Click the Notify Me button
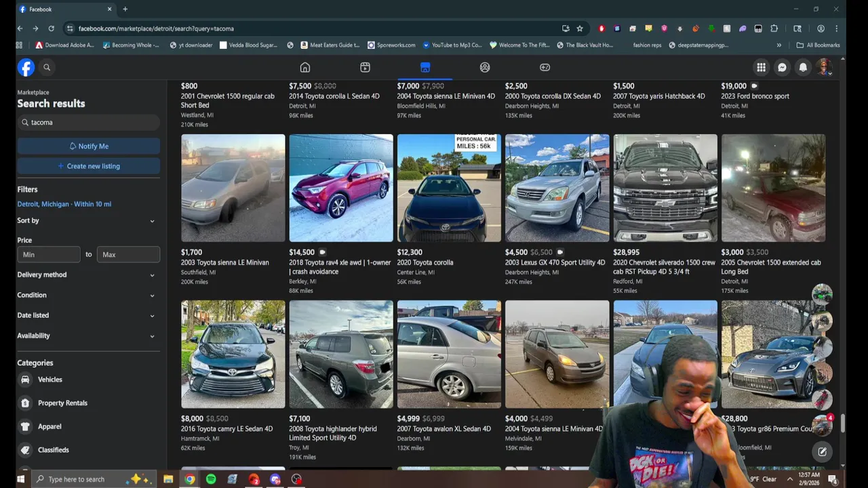 pyautogui.click(x=89, y=146)
